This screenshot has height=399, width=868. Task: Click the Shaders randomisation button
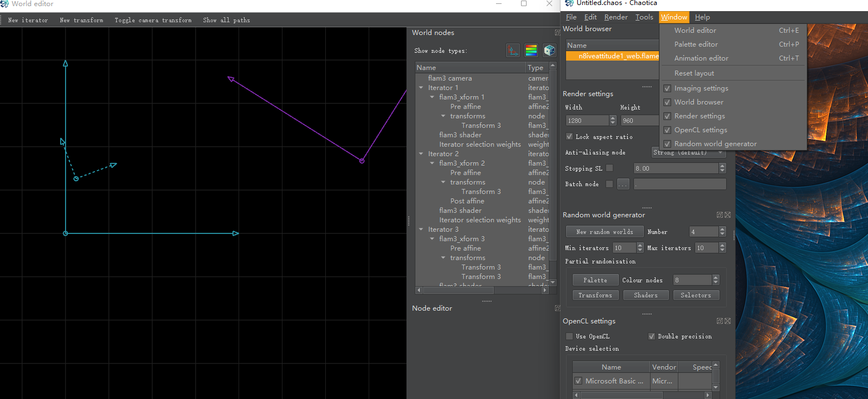(646, 295)
